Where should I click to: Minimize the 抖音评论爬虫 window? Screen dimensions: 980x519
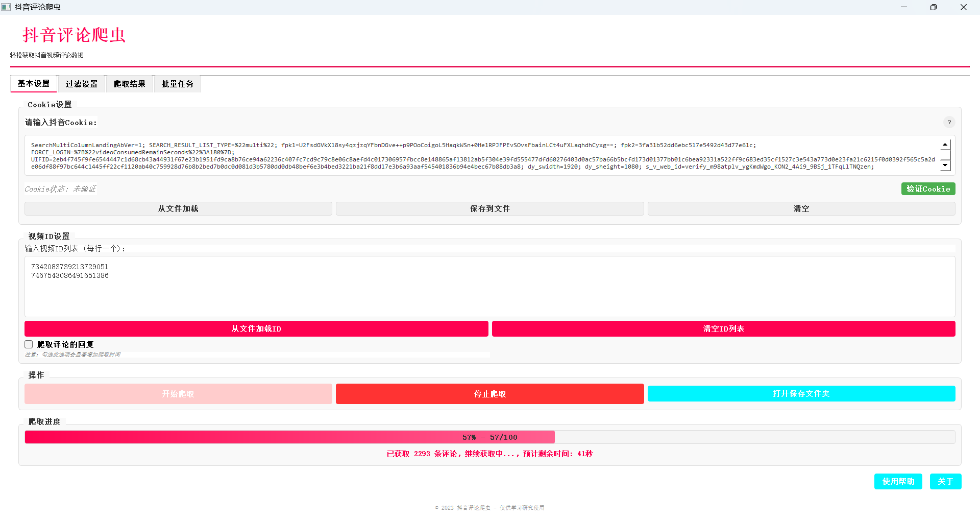coord(904,7)
